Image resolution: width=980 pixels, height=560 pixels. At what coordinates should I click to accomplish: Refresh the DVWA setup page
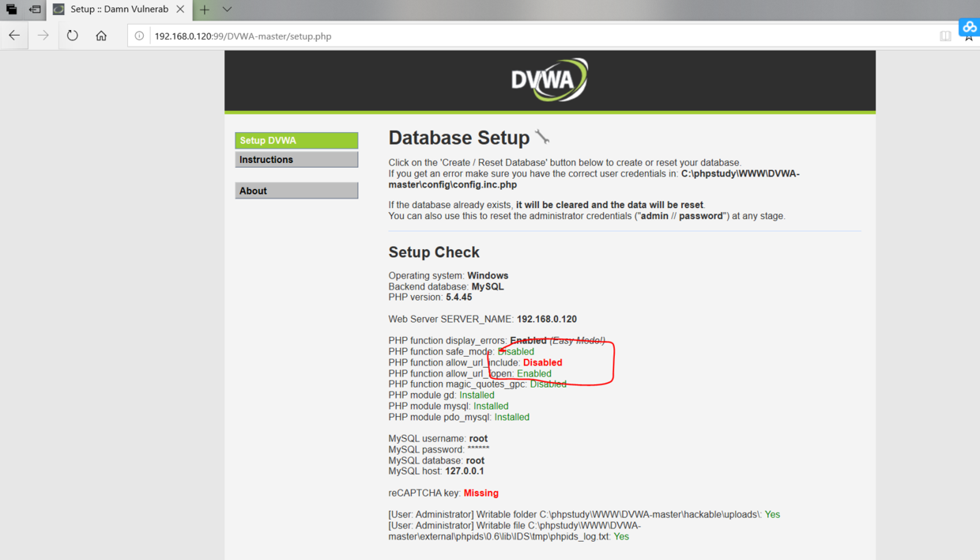tap(72, 36)
